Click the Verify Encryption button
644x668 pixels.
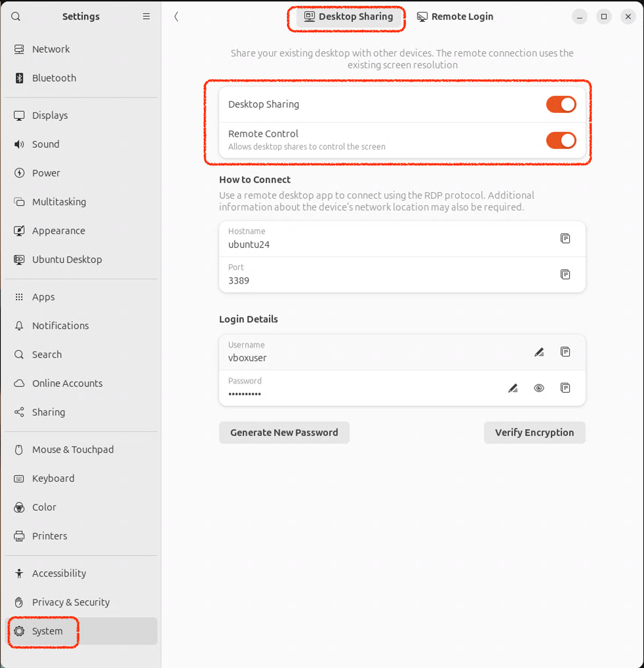pos(534,433)
